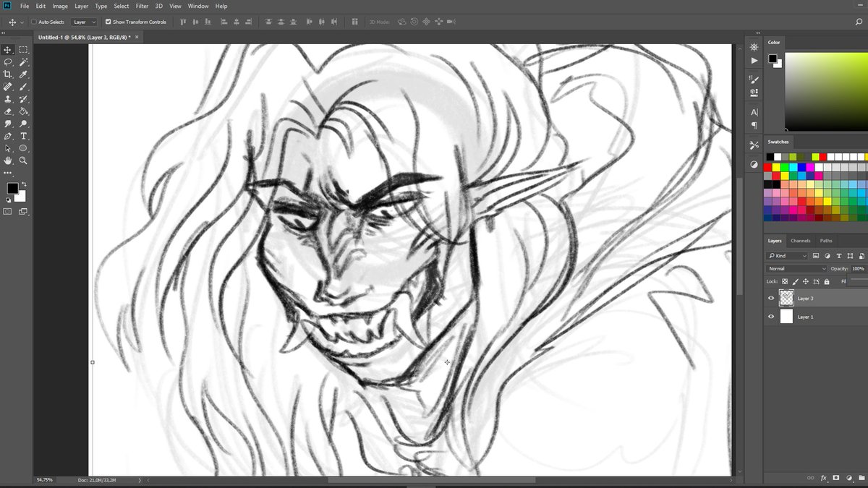Screen dimensions: 868x488
Task: Toggle lock transparent pixels
Action: (785, 281)
